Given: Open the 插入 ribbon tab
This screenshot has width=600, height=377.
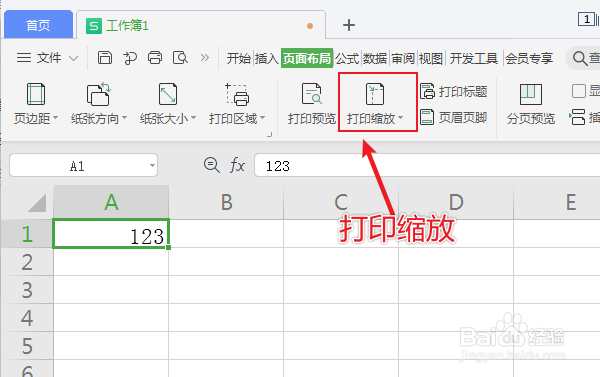Looking at the screenshot, I should (266, 59).
